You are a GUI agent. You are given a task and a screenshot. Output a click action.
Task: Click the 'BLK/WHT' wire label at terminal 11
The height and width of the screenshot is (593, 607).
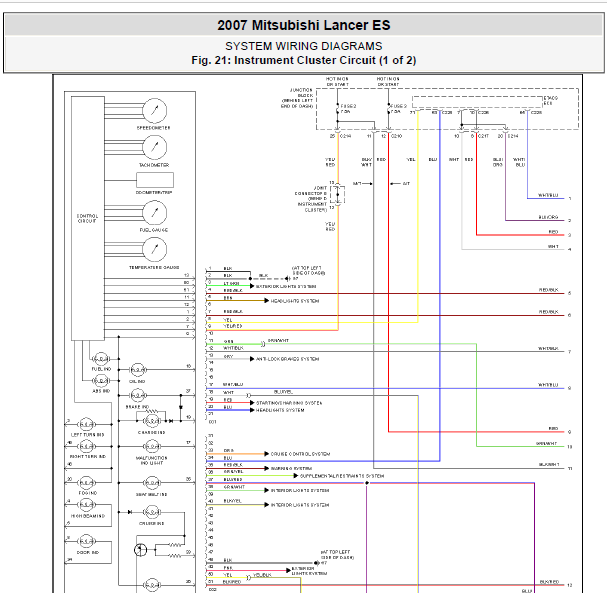click(x=549, y=464)
